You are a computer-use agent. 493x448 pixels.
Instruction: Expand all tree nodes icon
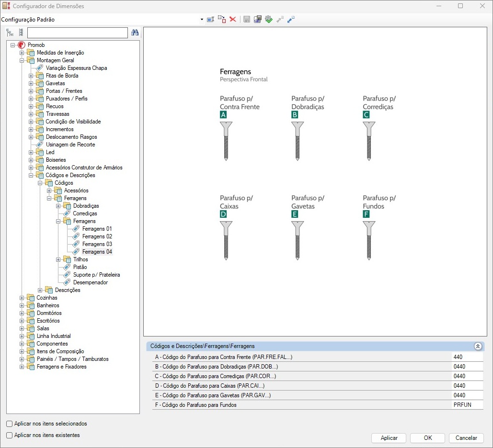[10, 33]
